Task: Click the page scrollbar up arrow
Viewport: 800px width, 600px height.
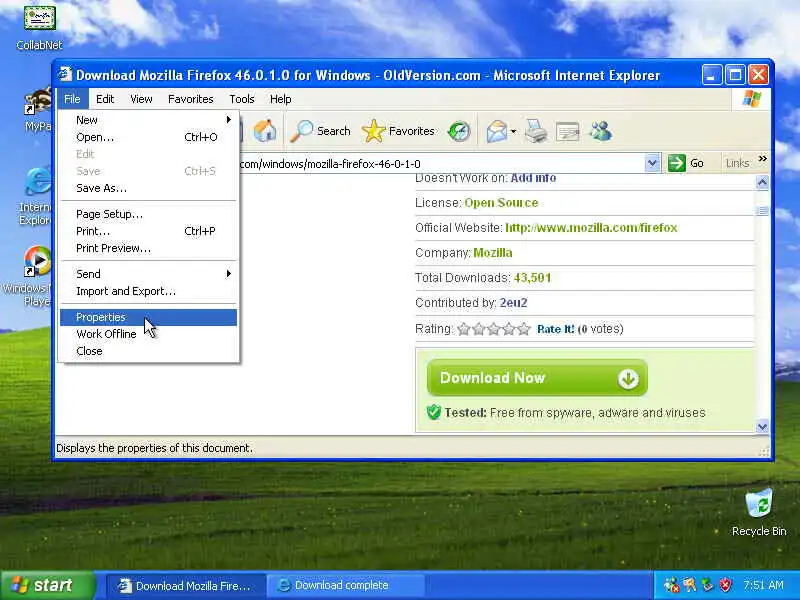Action: click(x=762, y=183)
